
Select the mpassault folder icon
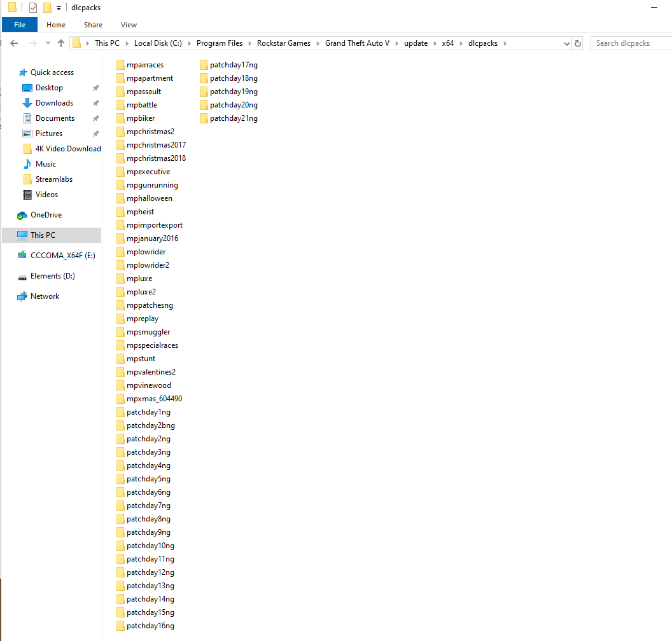click(x=120, y=92)
